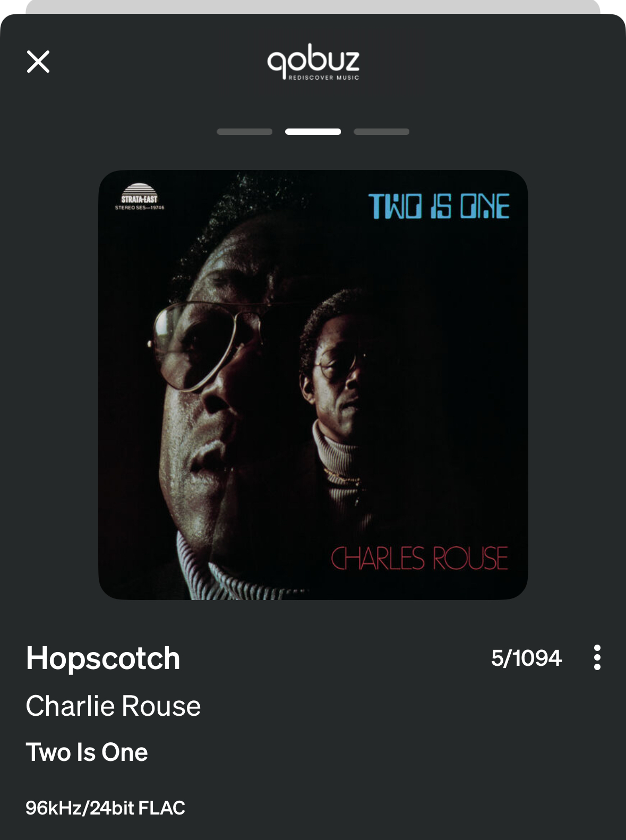Screen dimensions: 626x840
Task: Open the queue via 5/1094 counter
Action: click(x=526, y=658)
